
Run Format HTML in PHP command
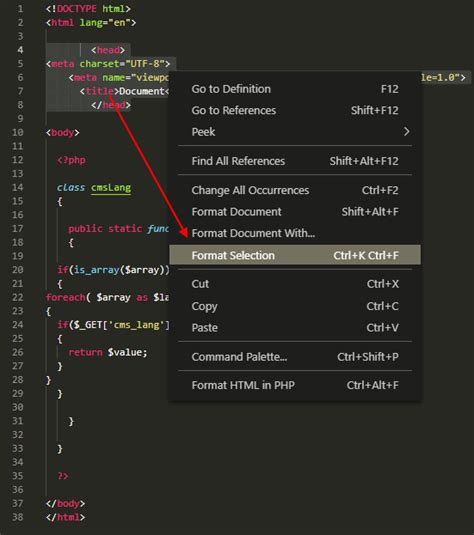pos(295,385)
